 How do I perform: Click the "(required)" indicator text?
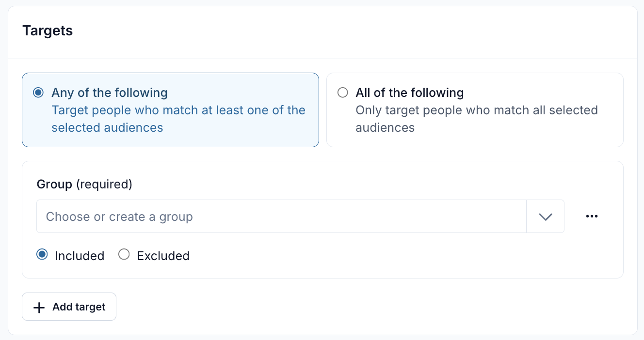coord(104,185)
